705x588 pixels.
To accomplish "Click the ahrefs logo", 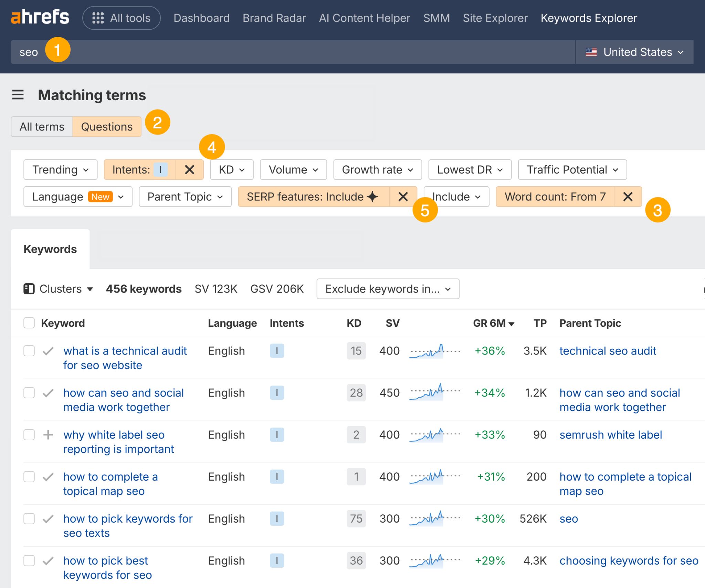I will click(x=40, y=17).
